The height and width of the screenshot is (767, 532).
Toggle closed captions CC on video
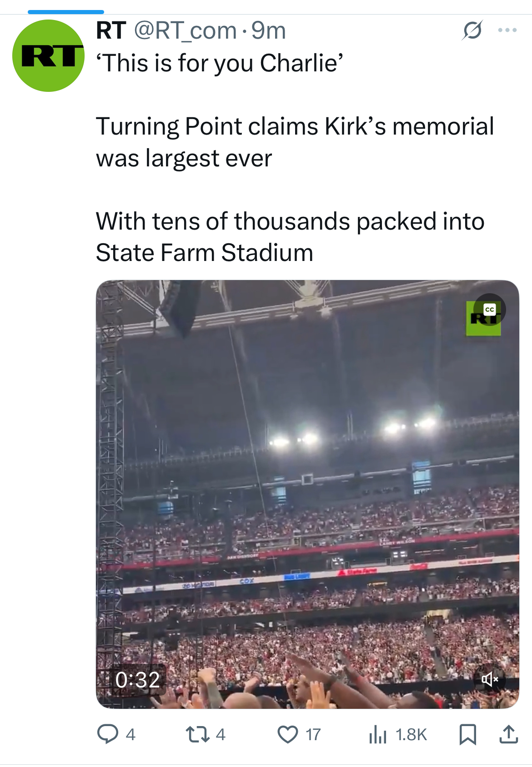(x=489, y=310)
